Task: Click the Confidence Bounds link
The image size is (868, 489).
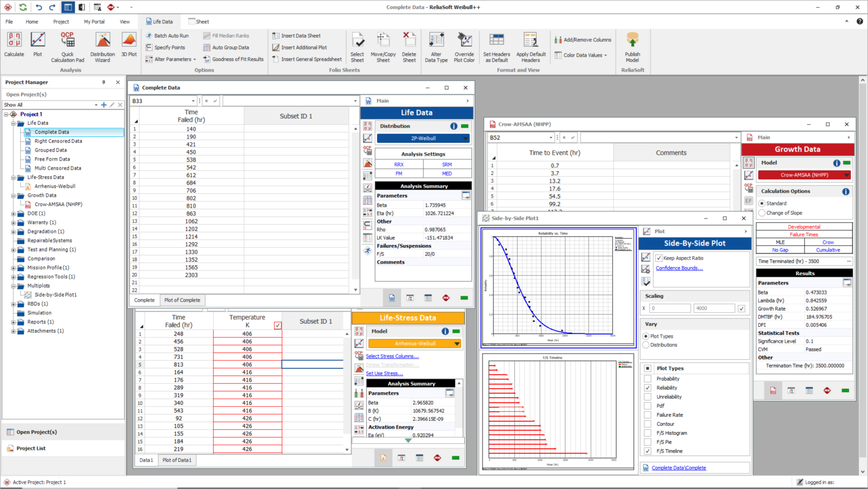Action: [x=679, y=268]
